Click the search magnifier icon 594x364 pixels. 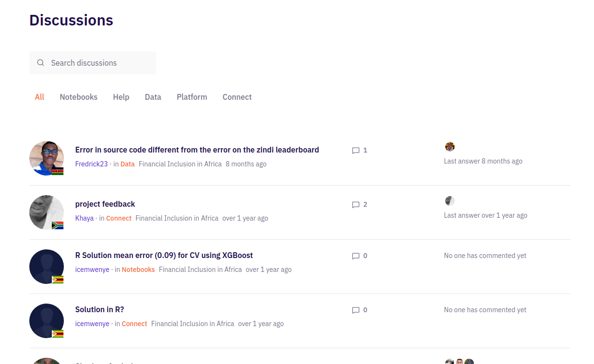(x=41, y=63)
